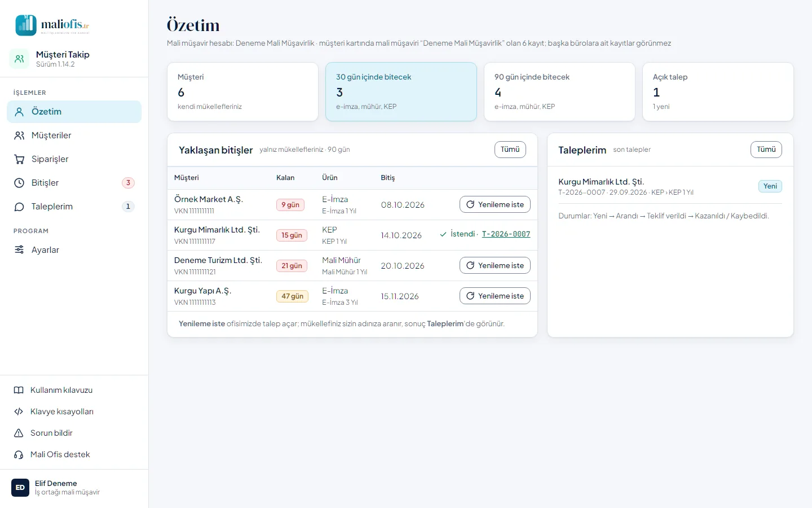
Task: Click the refresh icon in Örnek Market row
Action: (x=470, y=204)
